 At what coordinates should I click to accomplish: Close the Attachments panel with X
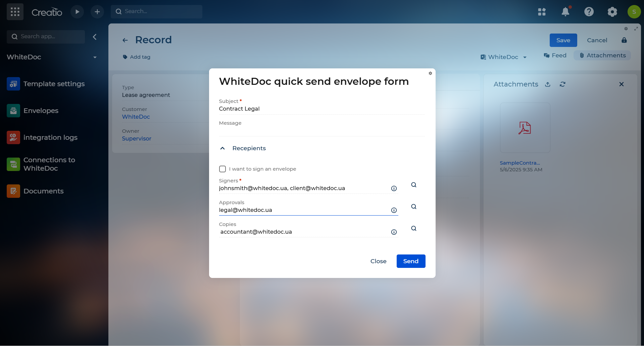(x=622, y=84)
